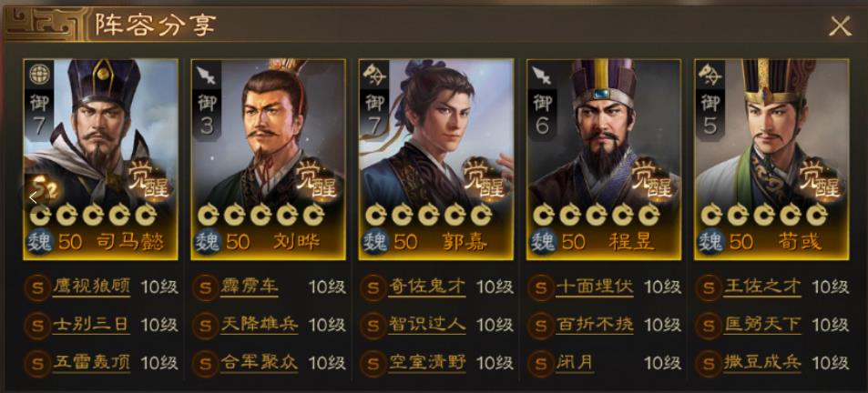Image resolution: width=868 pixels, height=393 pixels.
Task: Select the 郭嘉 hero portrait
Action: [x=436, y=159]
